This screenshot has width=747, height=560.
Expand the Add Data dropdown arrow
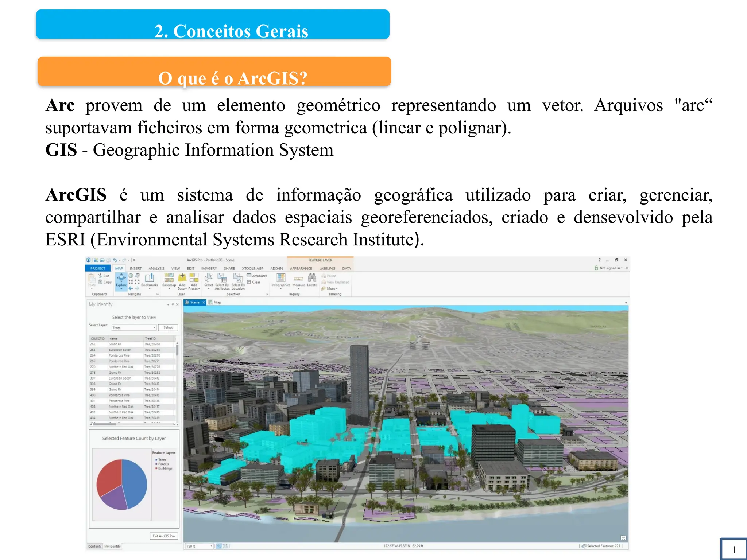click(x=186, y=289)
